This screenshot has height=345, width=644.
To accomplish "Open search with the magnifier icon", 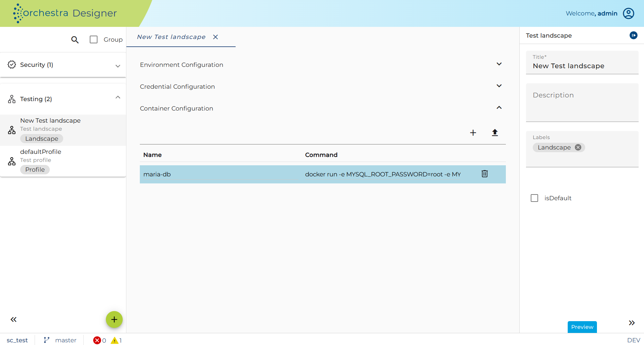I will click(x=75, y=40).
